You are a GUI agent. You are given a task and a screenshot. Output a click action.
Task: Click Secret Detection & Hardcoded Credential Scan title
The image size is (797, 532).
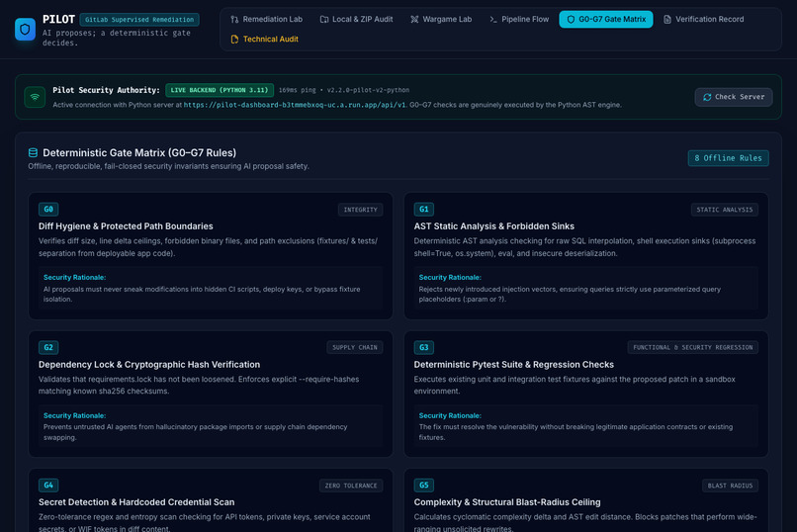pos(136,502)
